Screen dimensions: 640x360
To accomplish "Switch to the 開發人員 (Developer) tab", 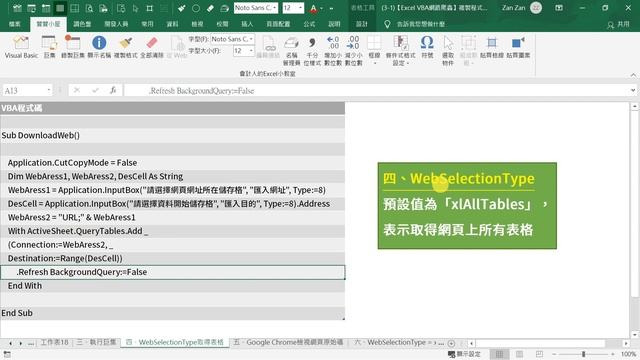I will pos(116,24).
